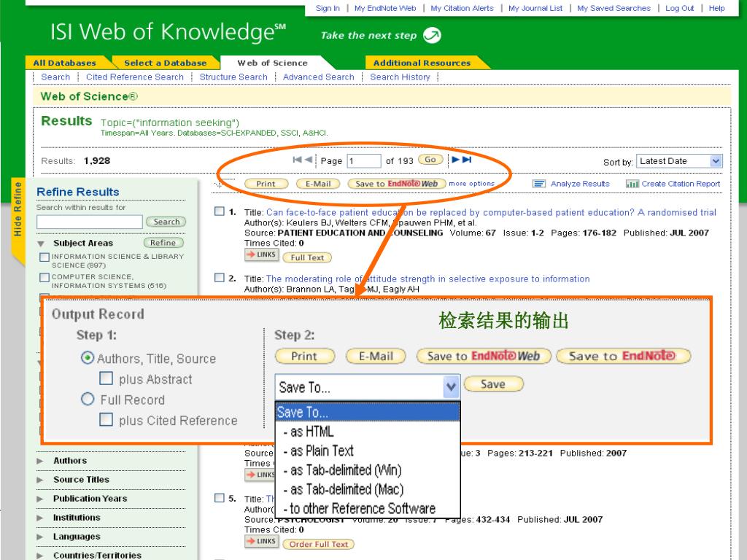Open the My EndNote Web link
This screenshot has height=560, width=747.
[x=385, y=8]
